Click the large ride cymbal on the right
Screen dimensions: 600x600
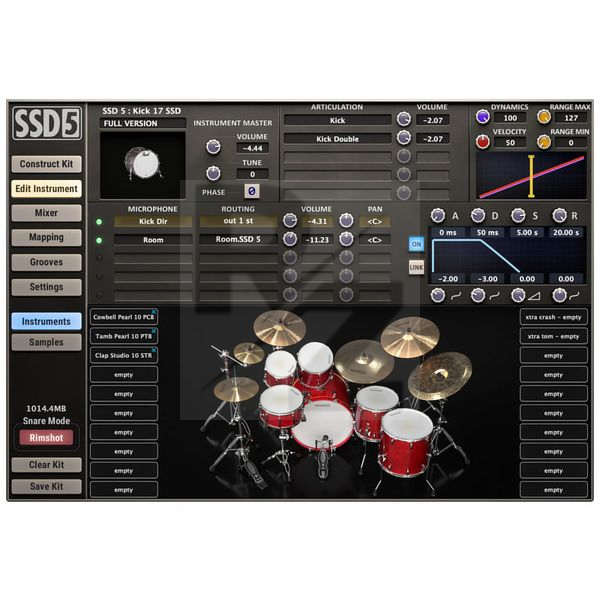(439, 374)
